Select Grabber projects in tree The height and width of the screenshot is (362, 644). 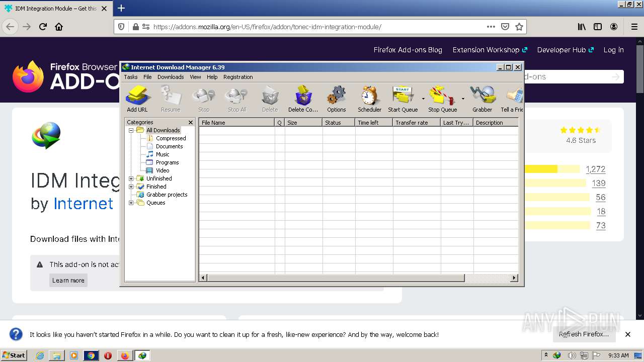tap(167, 195)
